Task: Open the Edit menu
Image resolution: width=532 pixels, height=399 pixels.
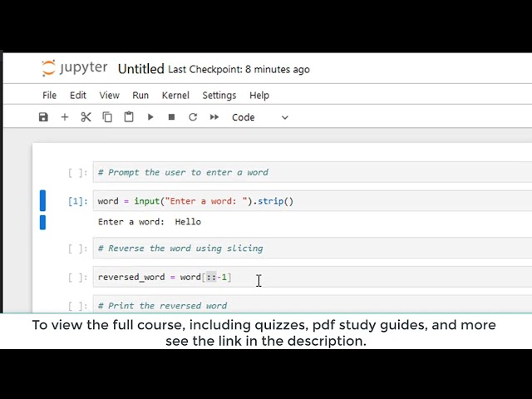Action: coord(78,96)
